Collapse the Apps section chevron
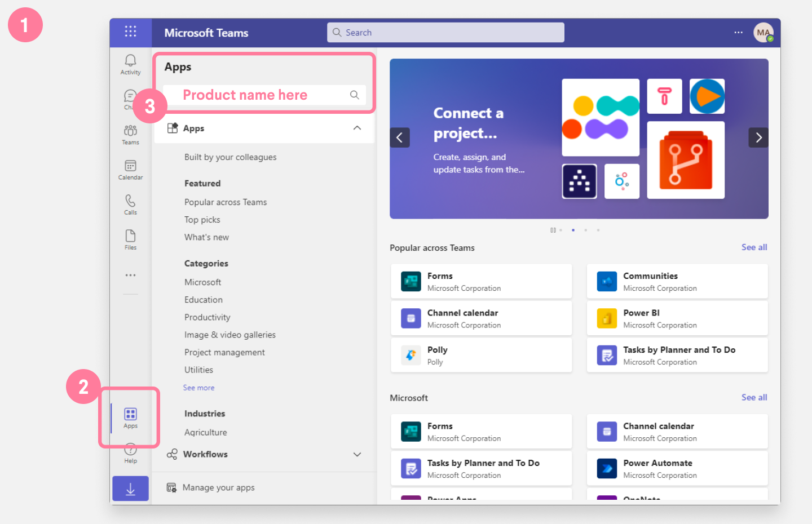This screenshot has height=524, width=812. [x=357, y=128]
